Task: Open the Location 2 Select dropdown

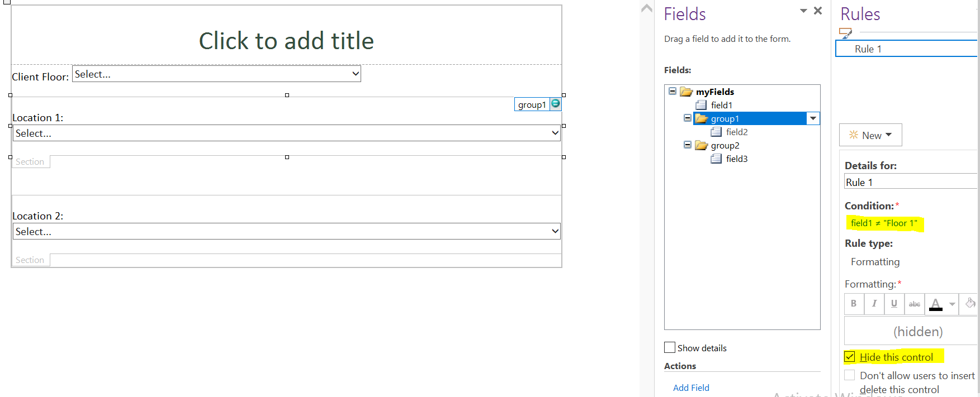Action: tap(554, 231)
